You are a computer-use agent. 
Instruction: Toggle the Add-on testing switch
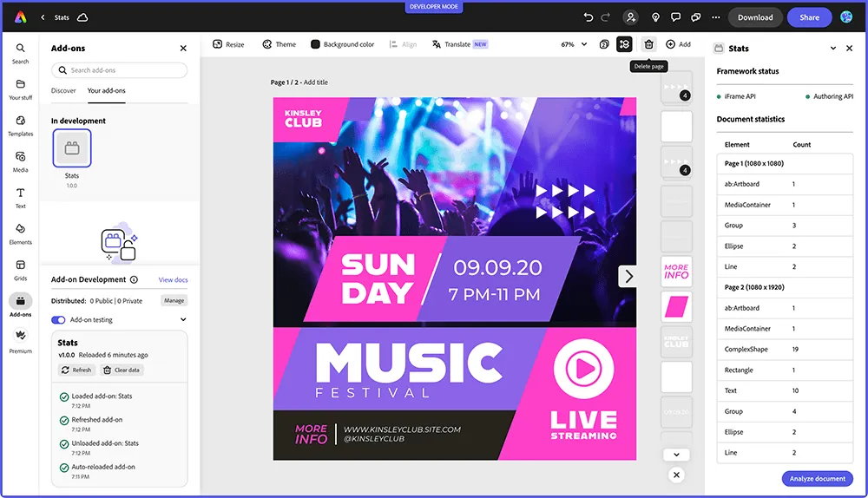[x=59, y=320]
